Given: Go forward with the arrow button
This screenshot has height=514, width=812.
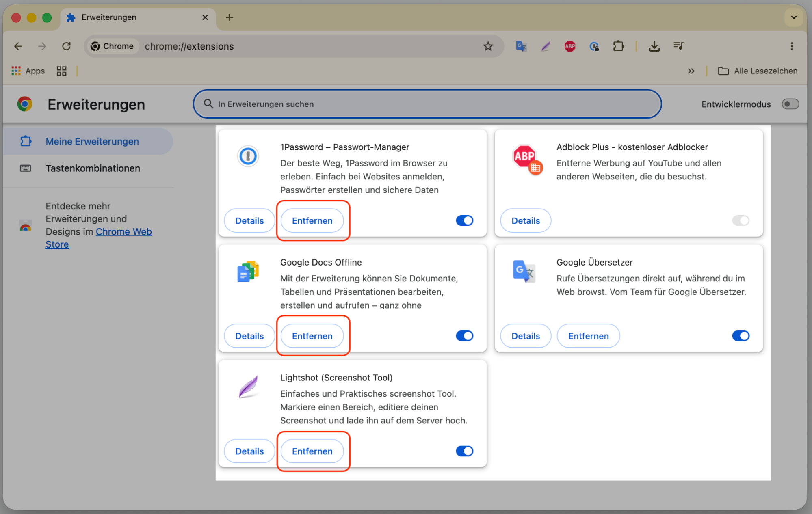Looking at the screenshot, I should pos(42,46).
